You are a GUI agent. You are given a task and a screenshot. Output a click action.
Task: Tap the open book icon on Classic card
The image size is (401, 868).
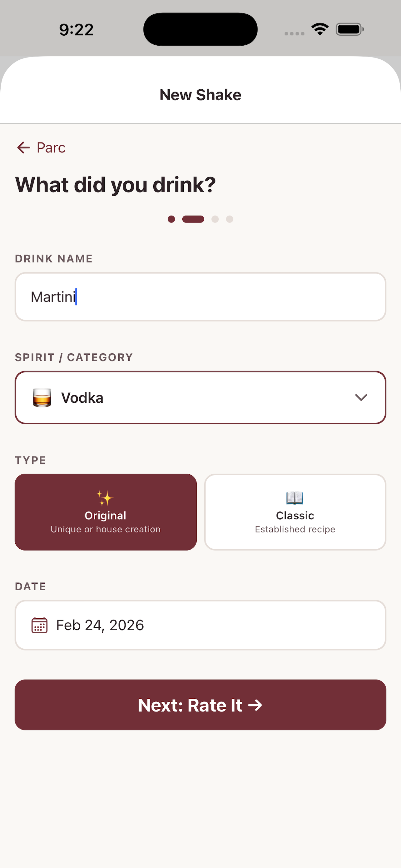coord(295,498)
